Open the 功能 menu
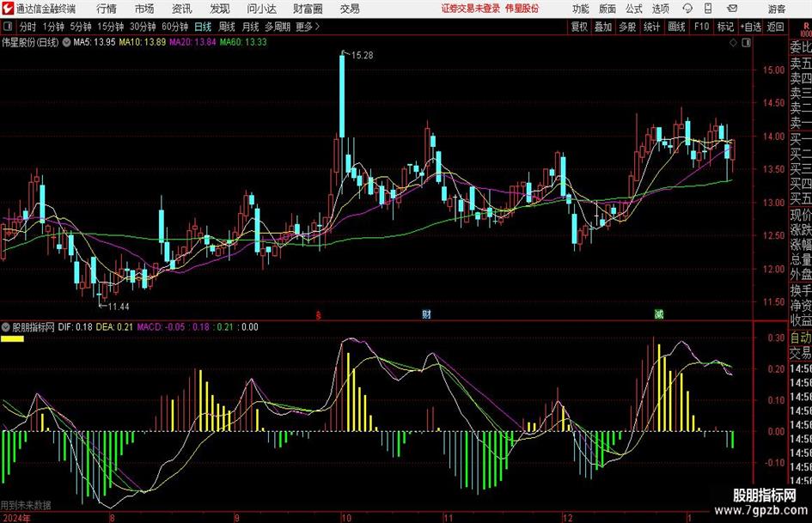 [x=581, y=9]
